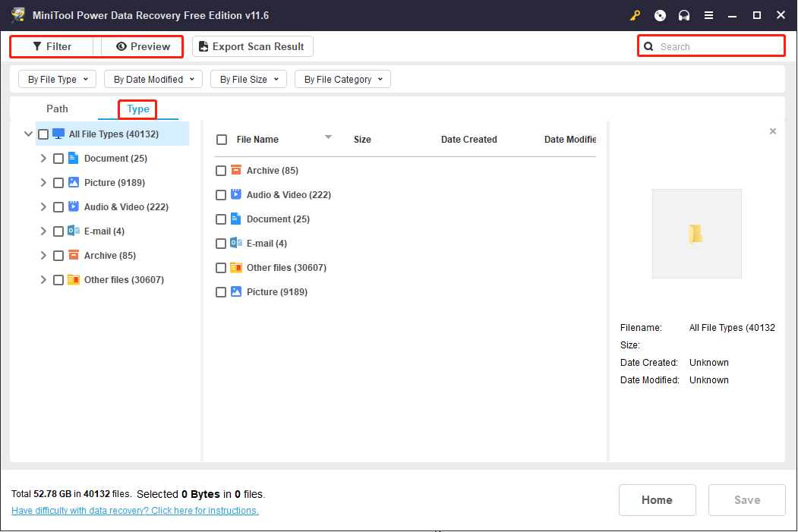Image resolution: width=798 pixels, height=532 pixels.
Task: Switch to the Path tab
Action: click(57, 109)
